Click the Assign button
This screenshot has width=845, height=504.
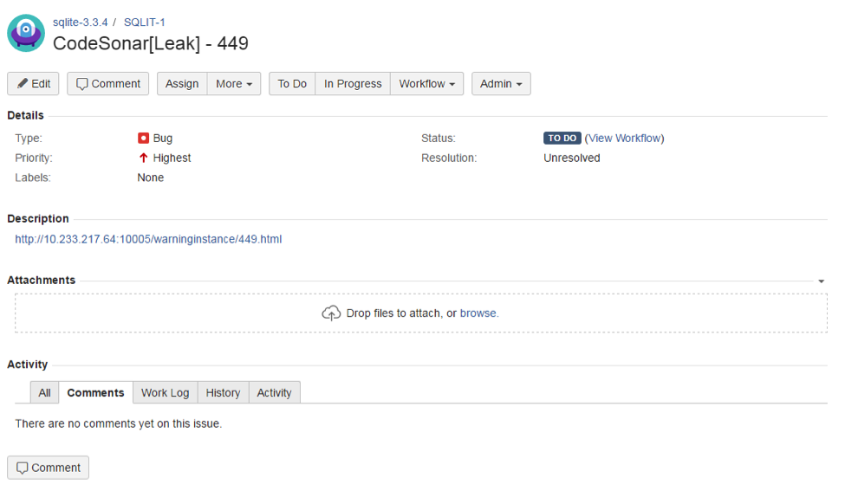point(182,84)
